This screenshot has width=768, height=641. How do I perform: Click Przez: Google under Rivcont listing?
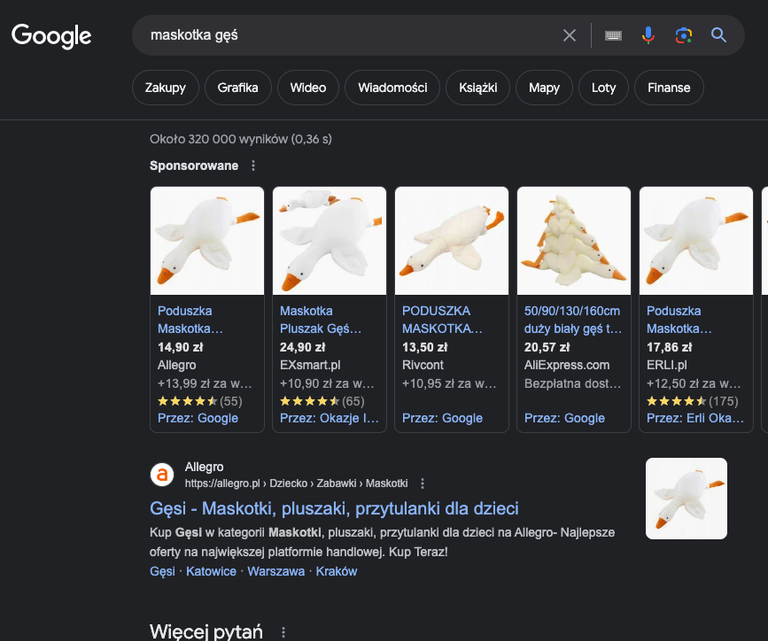click(442, 418)
